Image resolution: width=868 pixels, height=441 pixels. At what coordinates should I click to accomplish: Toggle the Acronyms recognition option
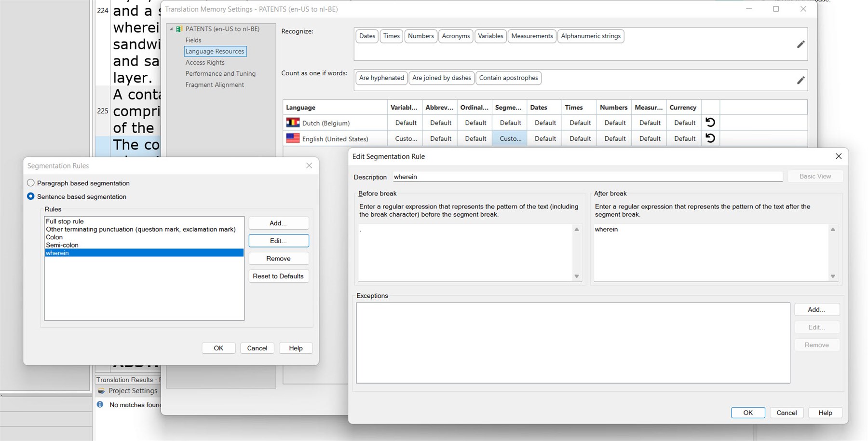coord(455,36)
